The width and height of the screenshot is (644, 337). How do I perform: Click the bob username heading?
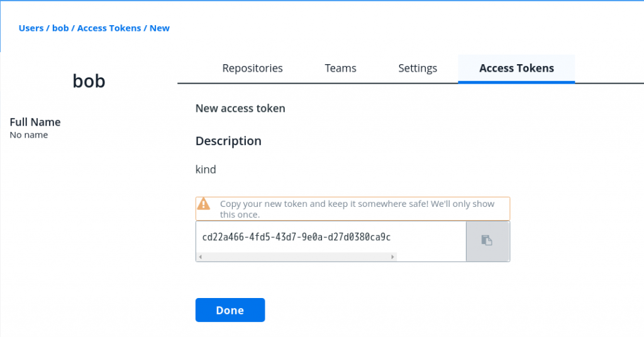tap(89, 81)
